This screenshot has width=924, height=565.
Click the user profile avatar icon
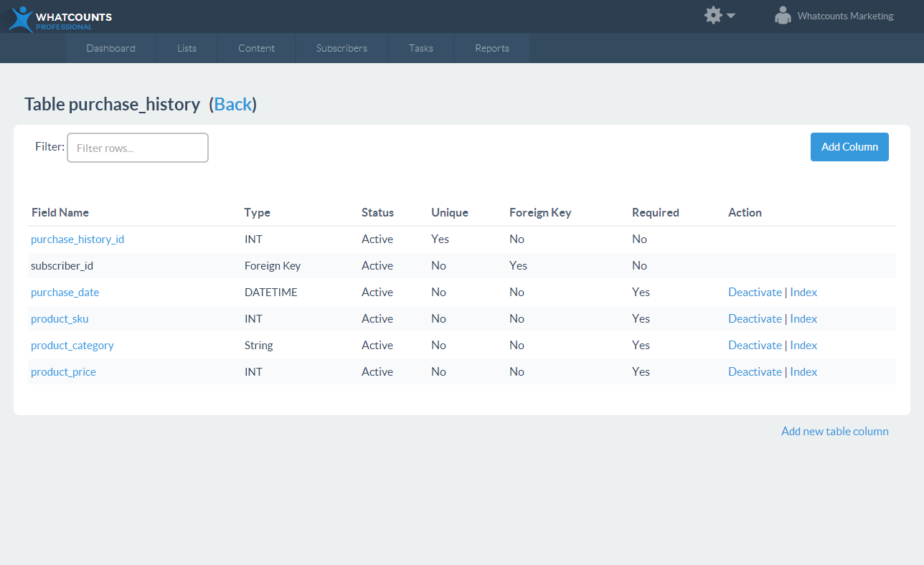click(x=783, y=15)
